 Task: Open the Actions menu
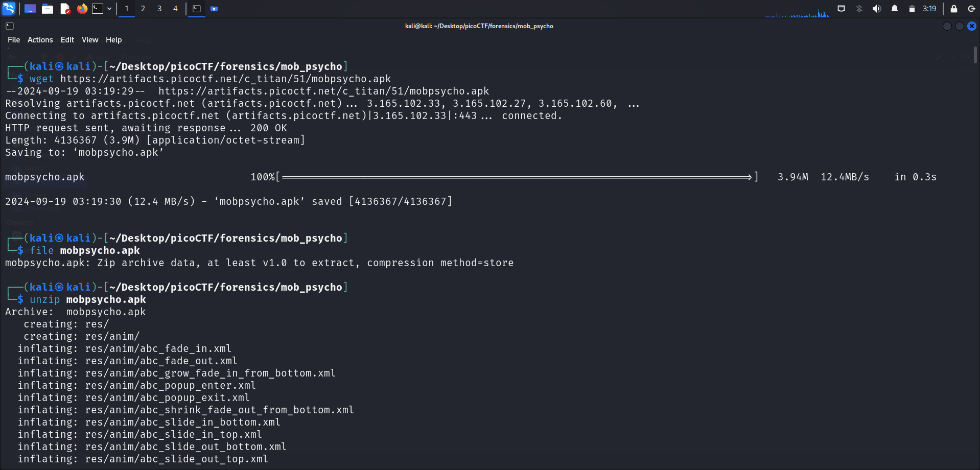tap(40, 40)
